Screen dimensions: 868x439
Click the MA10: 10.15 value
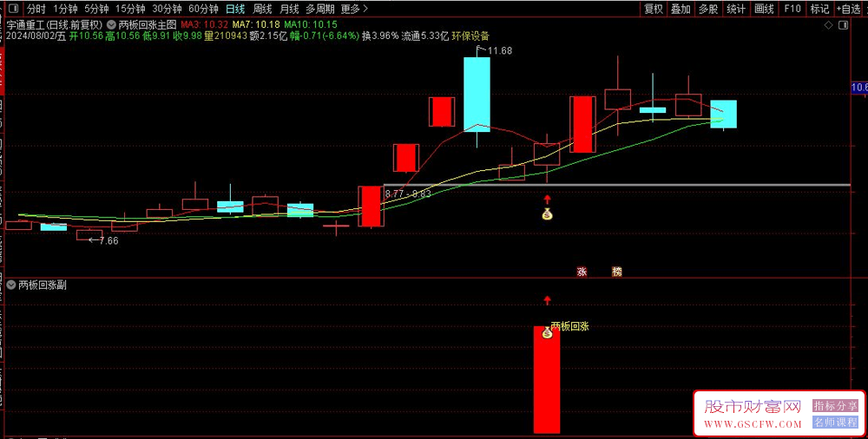310,25
